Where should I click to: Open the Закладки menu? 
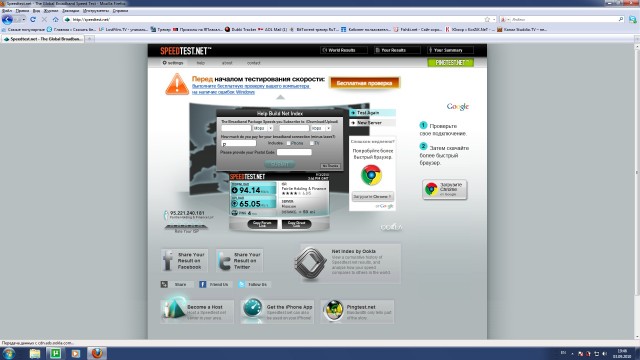(71, 11)
